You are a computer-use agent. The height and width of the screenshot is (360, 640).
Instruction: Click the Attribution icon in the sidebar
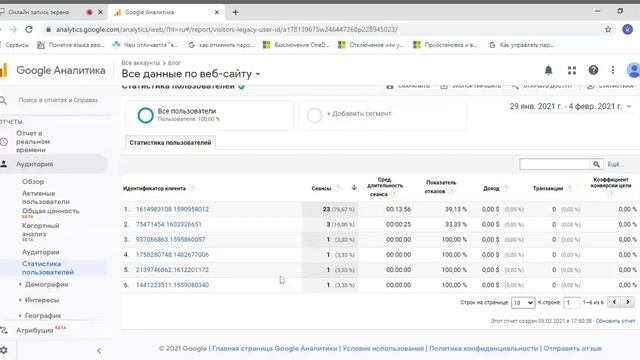[x=4, y=330]
